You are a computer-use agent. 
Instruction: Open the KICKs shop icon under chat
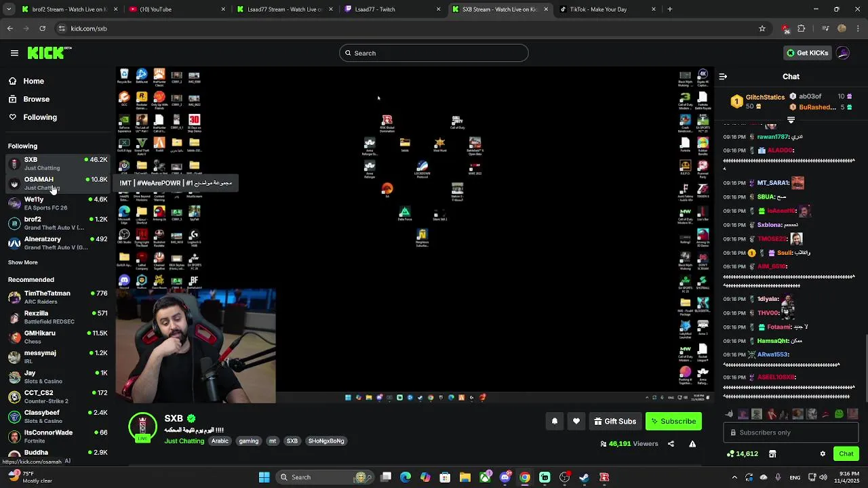point(772,454)
